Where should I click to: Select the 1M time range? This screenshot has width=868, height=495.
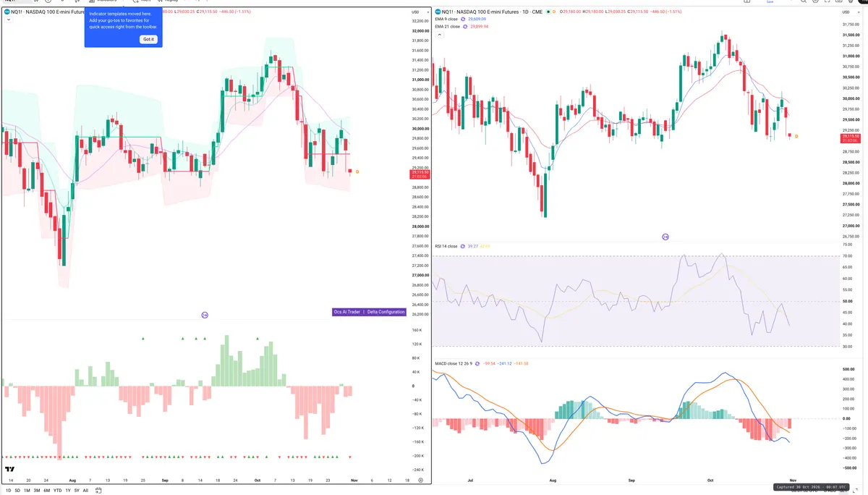[x=27, y=490]
